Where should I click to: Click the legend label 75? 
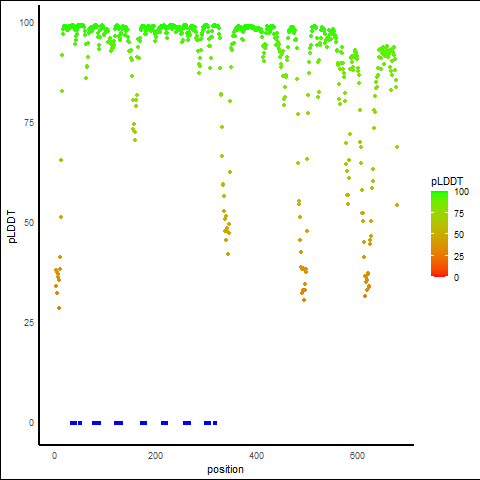coord(459,213)
